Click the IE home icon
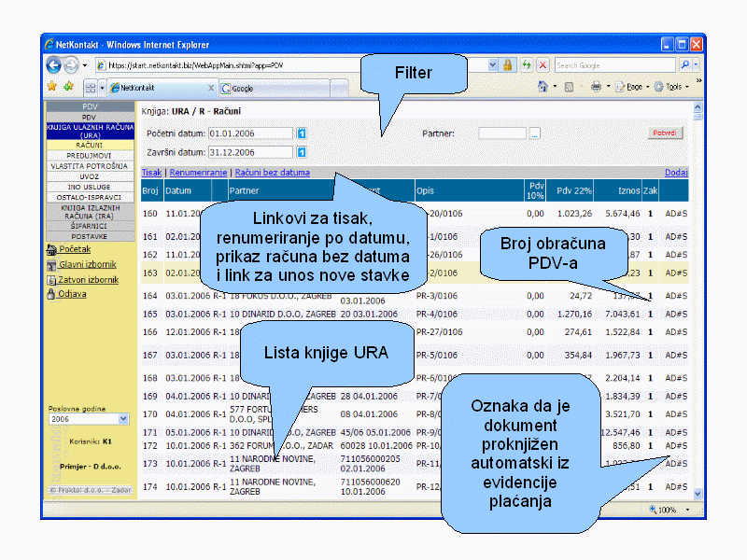This screenshot has height=560, width=747. 543,87
